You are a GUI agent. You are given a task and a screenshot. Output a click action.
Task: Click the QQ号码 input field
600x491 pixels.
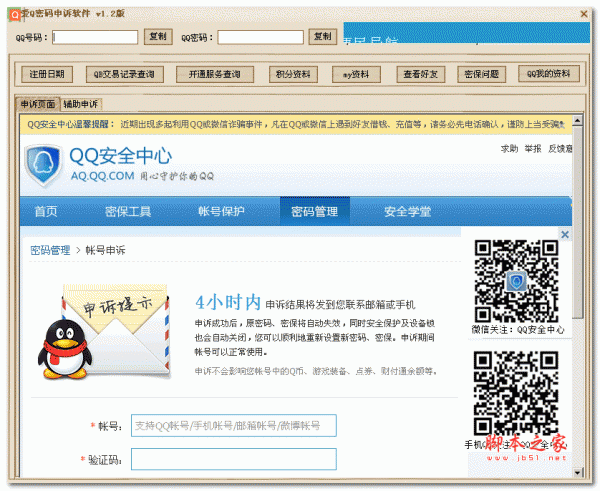(95, 37)
